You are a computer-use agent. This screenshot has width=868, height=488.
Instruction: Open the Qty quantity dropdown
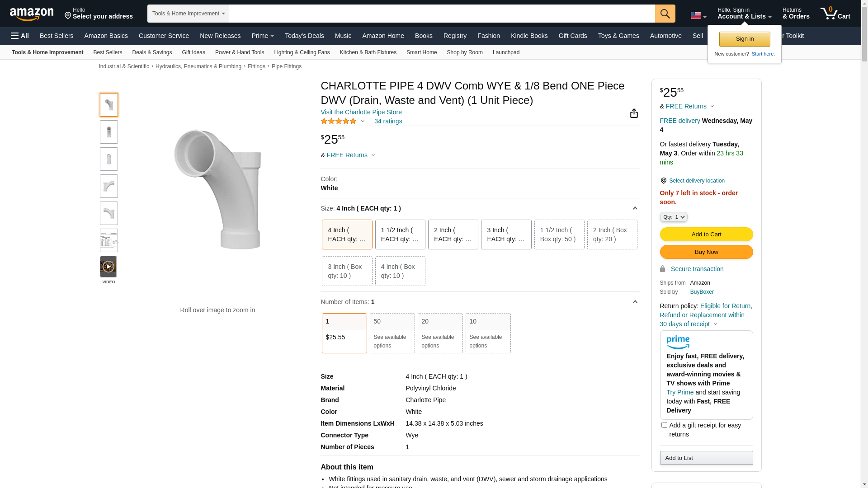point(673,217)
